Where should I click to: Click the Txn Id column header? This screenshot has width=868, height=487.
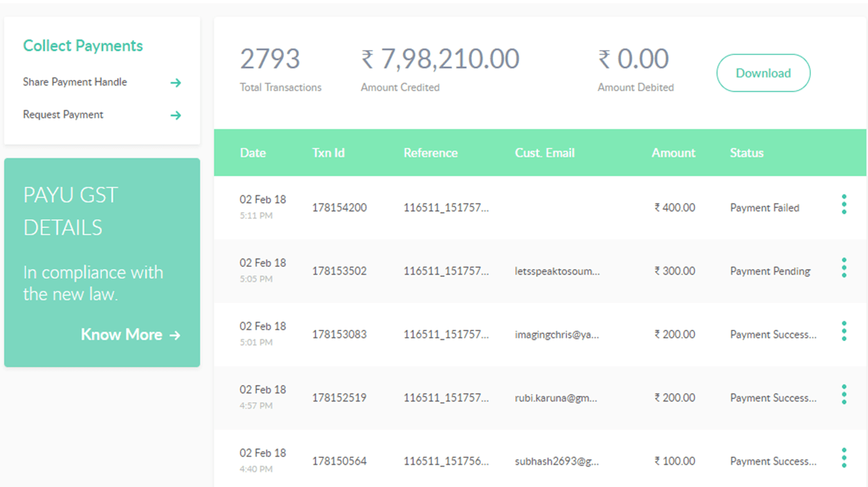click(x=328, y=153)
